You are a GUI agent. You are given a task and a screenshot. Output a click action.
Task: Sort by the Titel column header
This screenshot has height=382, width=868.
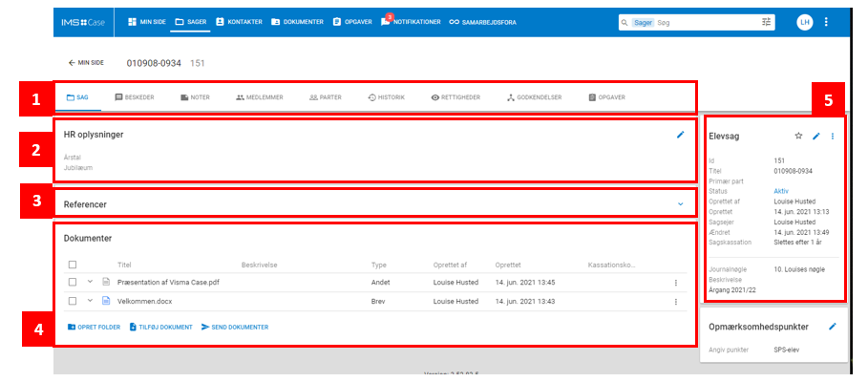(x=124, y=265)
